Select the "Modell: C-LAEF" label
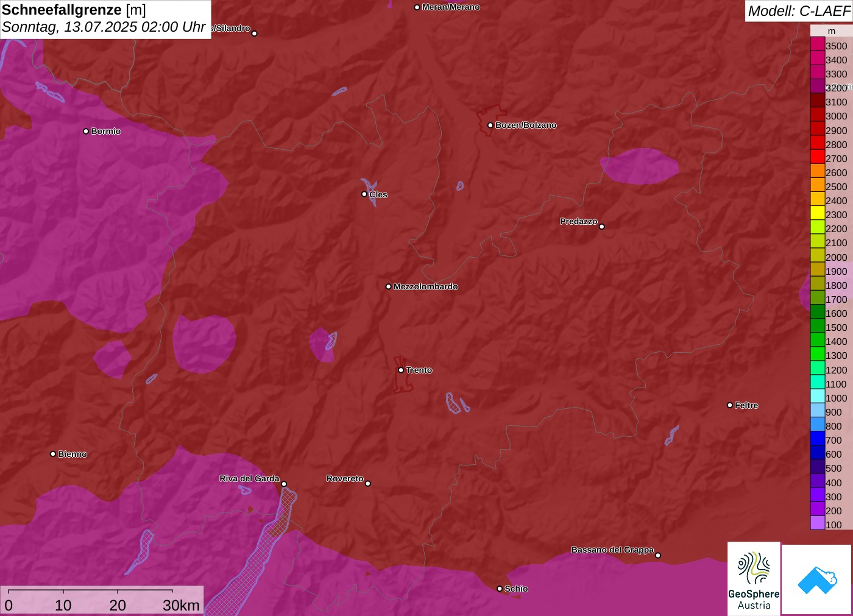 (799, 11)
